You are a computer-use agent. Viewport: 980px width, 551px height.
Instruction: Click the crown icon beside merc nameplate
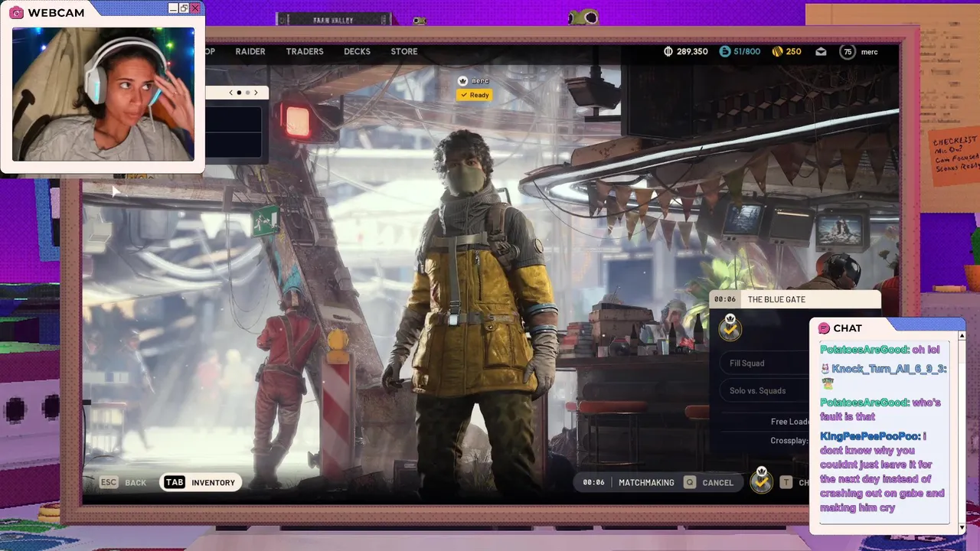pos(462,80)
